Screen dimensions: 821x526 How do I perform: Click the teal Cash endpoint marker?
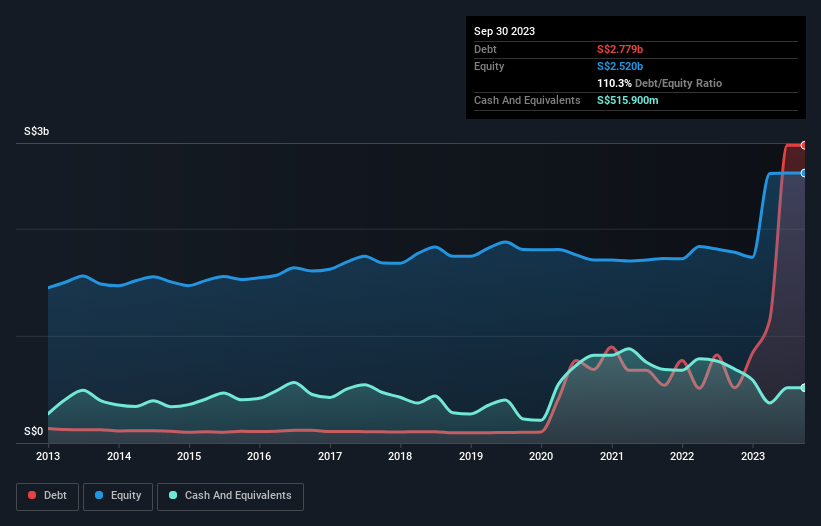click(804, 387)
